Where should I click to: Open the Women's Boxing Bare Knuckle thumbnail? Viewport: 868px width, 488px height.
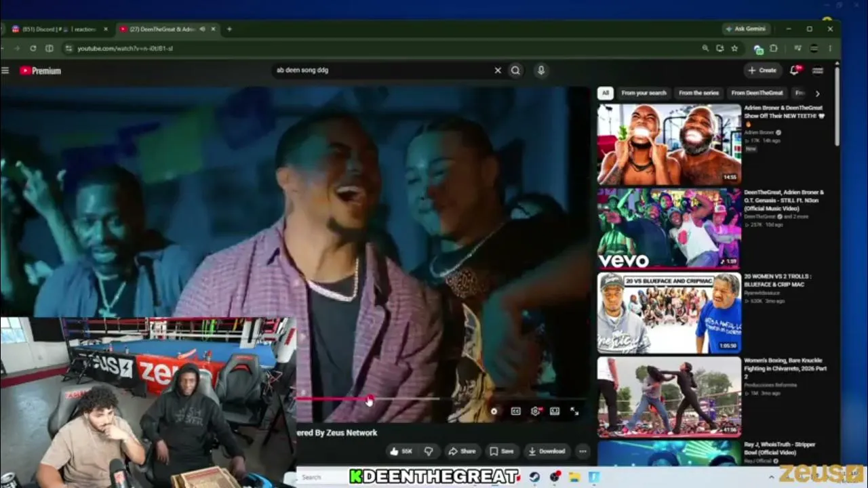(x=669, y=397)
